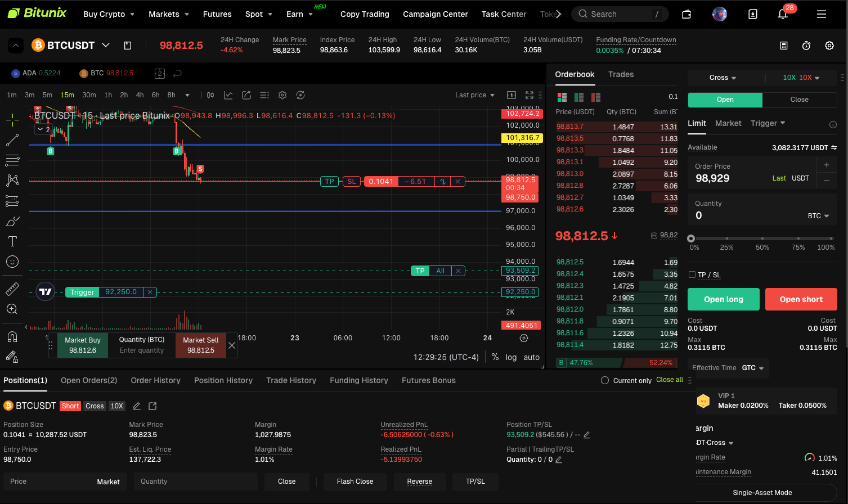Swap available balance currency icon
Viewport: 848px width, 504px height.
tap(834, 147)
